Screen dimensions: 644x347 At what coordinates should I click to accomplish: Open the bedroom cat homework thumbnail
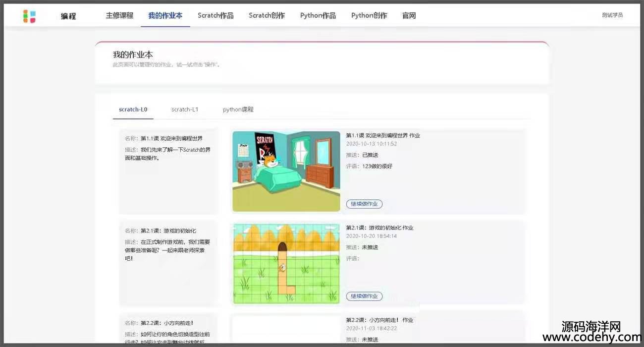(x=286, y=171)
